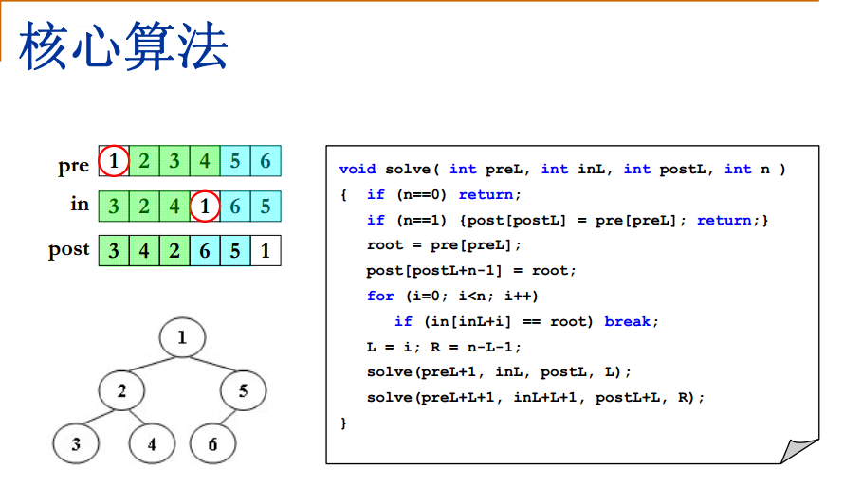
Task: Click the 'pre' array label
Action: pyautogui.click(x=74, y=165)
